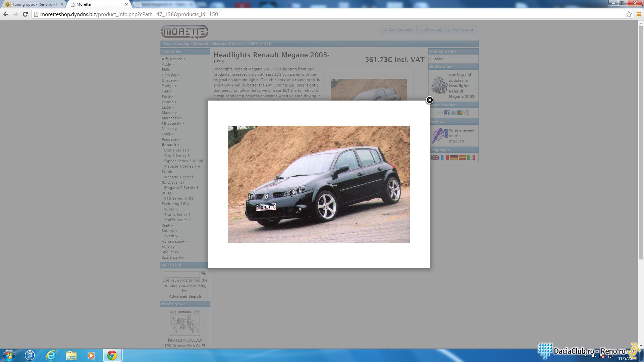Close the Tuning optic tab
644x362 pixels.
point(62,4)
